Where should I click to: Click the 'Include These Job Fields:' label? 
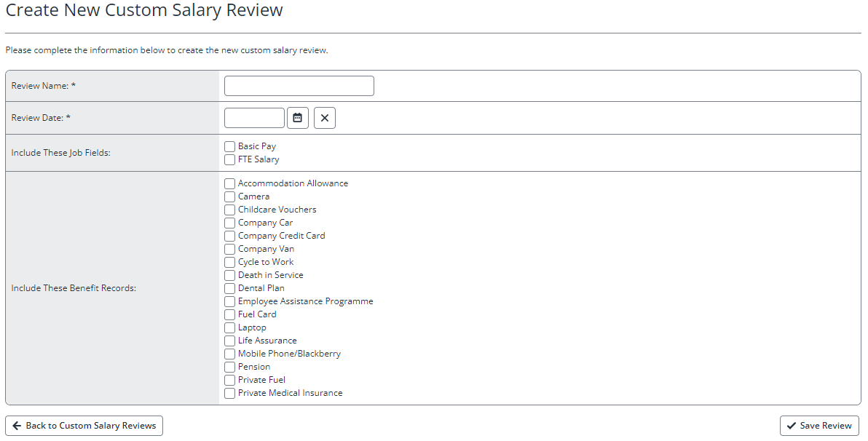pos(61,153)
